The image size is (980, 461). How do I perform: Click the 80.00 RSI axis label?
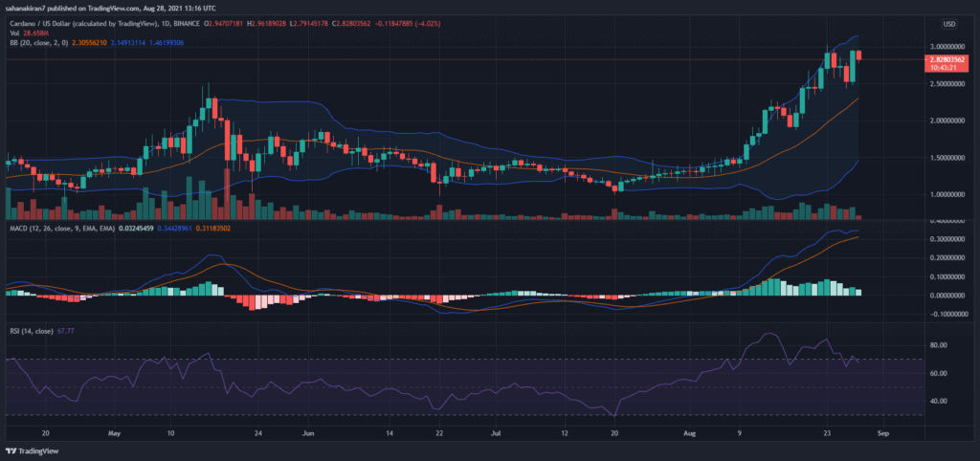pyautogui.click(x=937, y=345)
